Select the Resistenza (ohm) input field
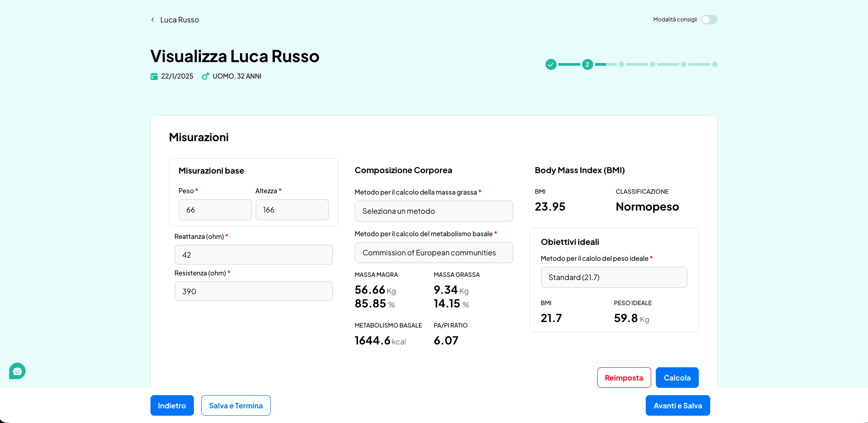 pyautogui.click(x=253, y=291)
